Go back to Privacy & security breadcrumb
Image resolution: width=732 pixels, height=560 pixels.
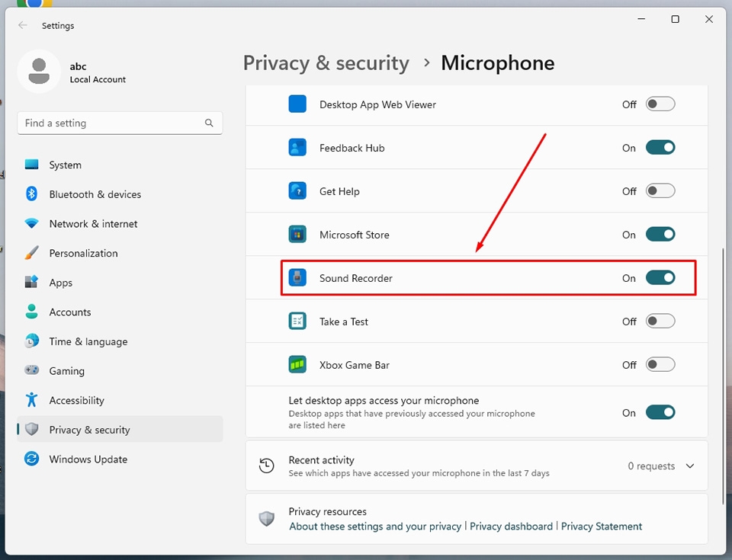pos(326,63)
